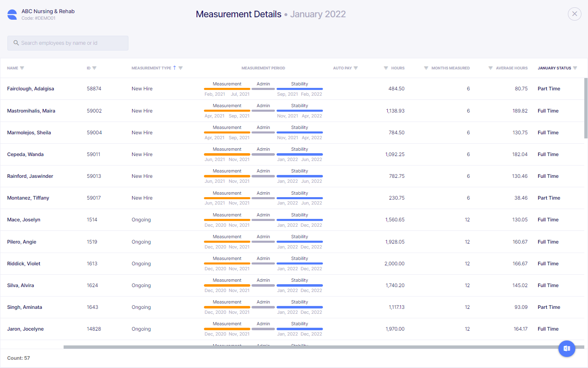Viewport: 588px width, 368px height.
Task: Sort by the MONTHS MEASURED header
Action: click(x=451, y=68)
